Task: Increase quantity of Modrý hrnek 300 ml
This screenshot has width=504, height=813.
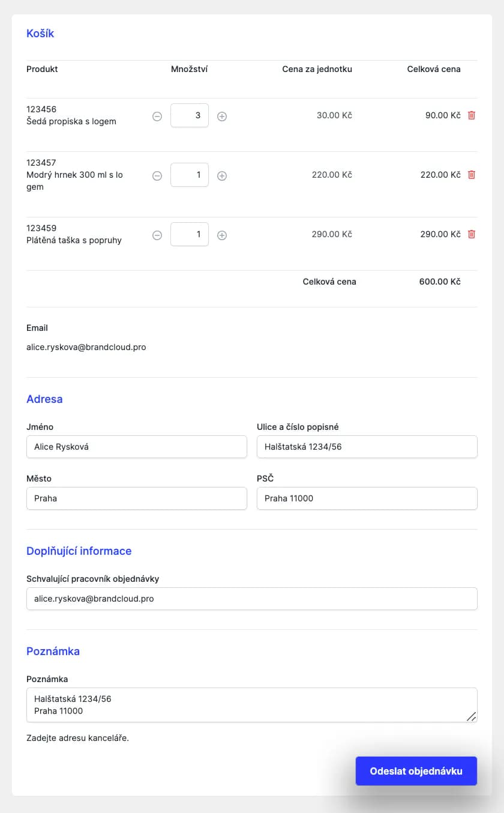Action: coord(222,176)
